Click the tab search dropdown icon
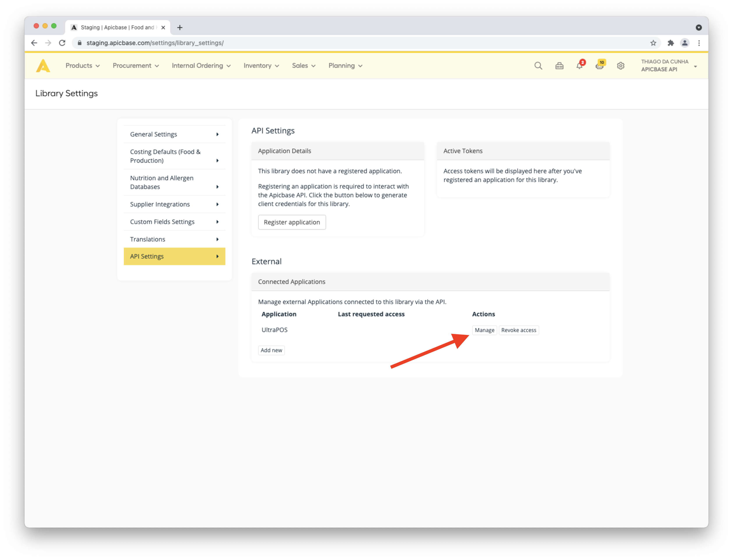 [699, 27]
